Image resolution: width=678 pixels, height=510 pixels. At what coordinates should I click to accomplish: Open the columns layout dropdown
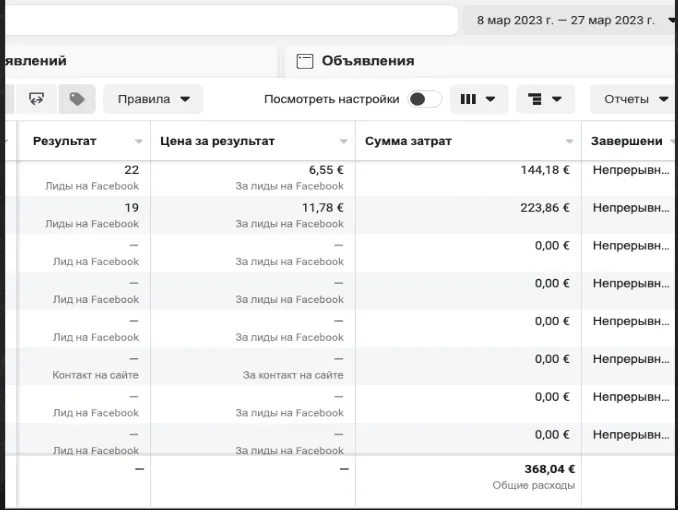point(479,99)
